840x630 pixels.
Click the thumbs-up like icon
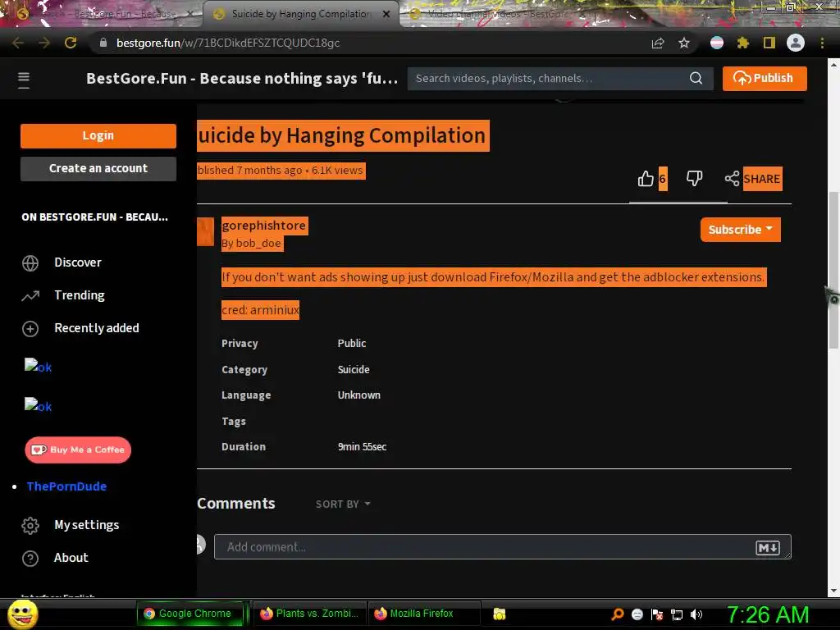[646, 178]
